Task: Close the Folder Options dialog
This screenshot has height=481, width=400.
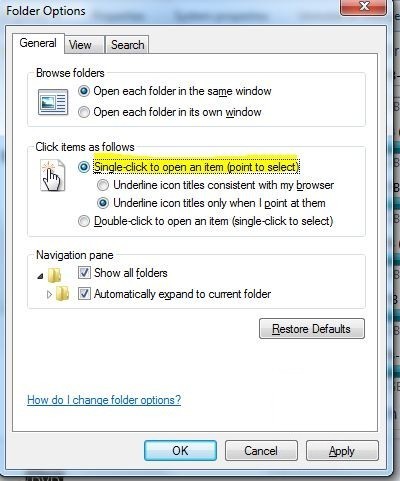Action: (x=364, y=6)
